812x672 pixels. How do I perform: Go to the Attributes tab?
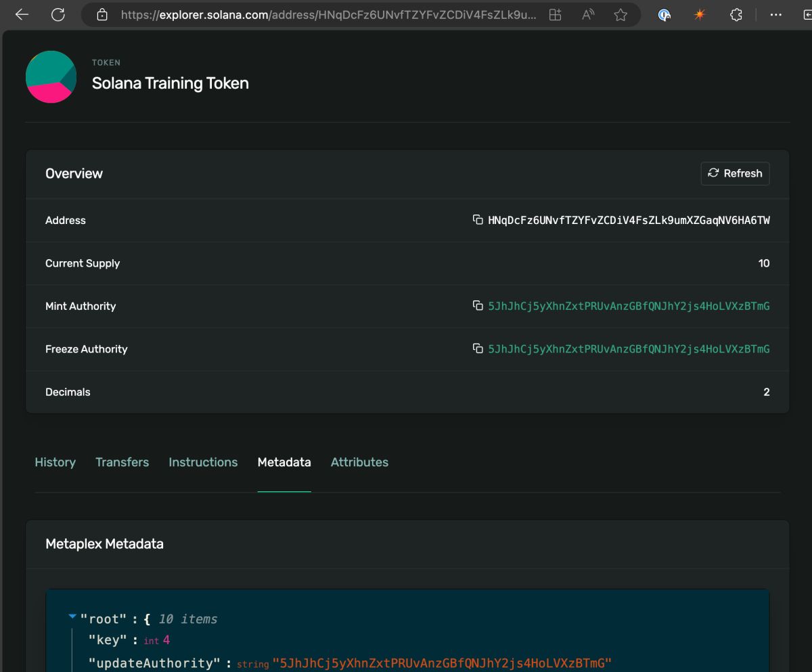[x=359, y=462]
